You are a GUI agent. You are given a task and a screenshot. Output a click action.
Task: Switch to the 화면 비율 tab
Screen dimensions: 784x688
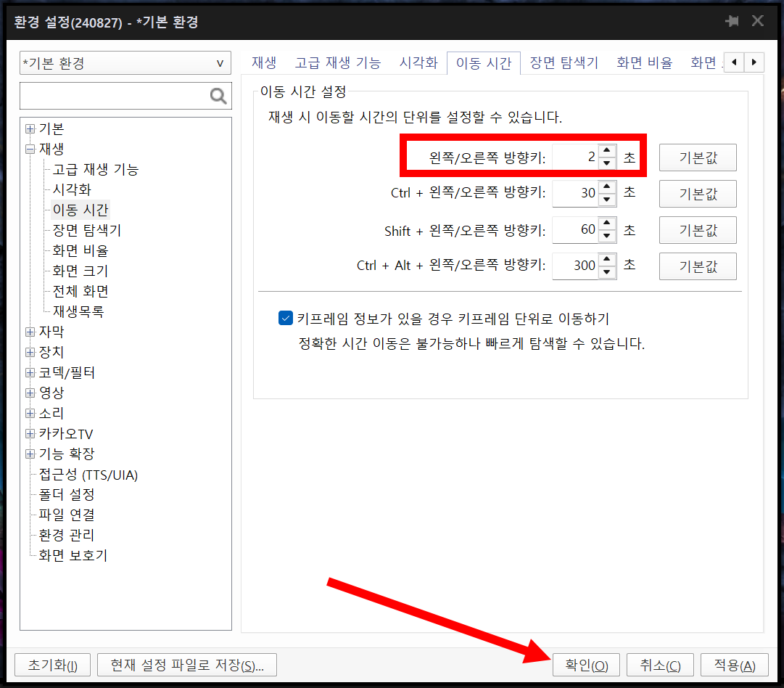click(645, 62)
